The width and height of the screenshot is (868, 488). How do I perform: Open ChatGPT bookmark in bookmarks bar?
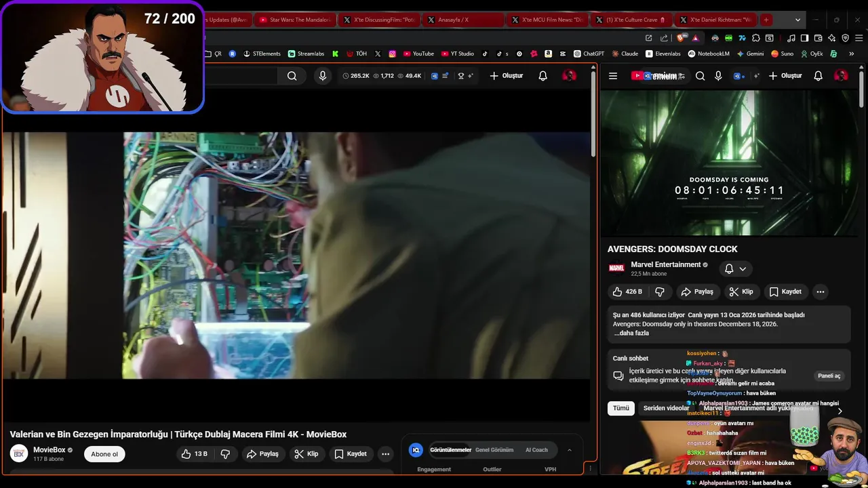tap(589, 54)
